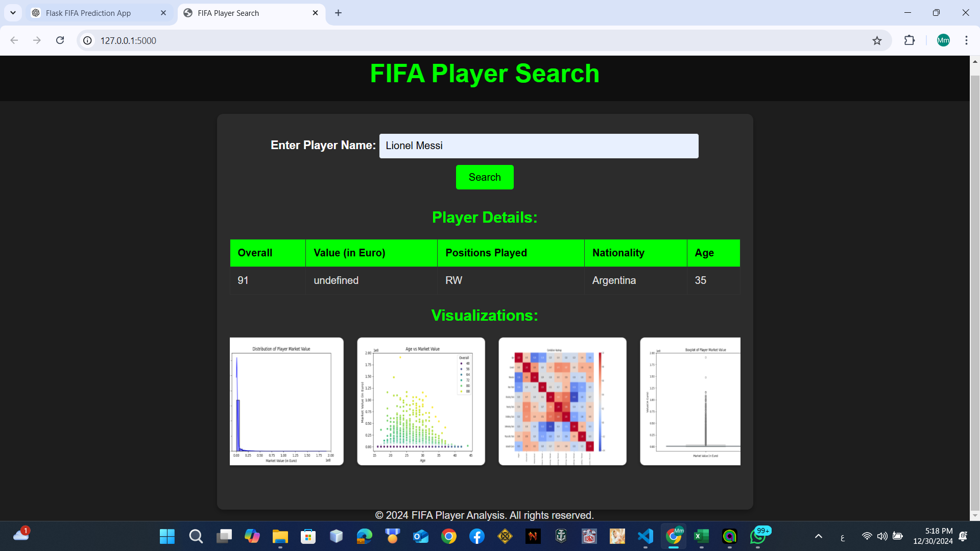View the Age vs Market Value chart
The image size is (980, 551).
(x=421, y=401)
